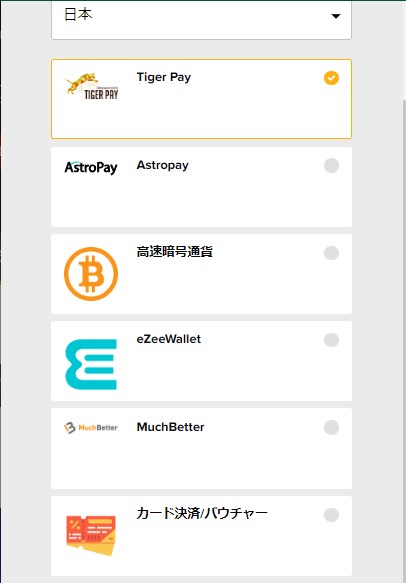Click the Astropay label text
The width and height of the screenshot is (406, 583).
162,165
